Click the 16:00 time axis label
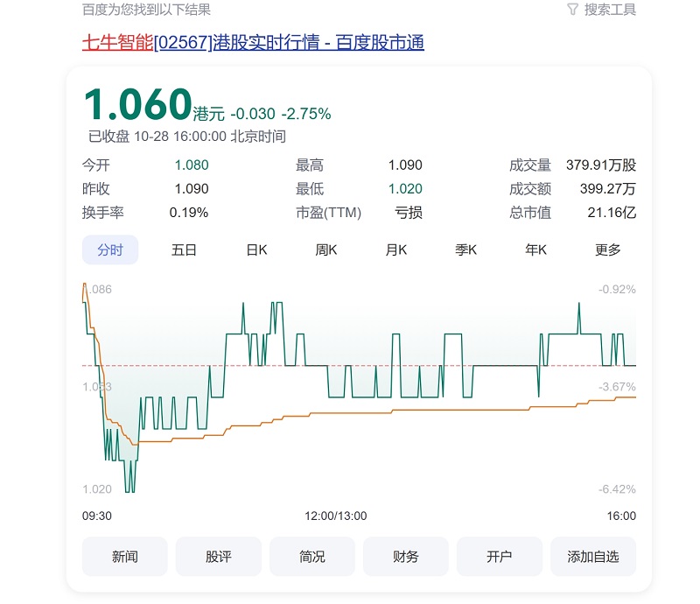 [x=621, y=516]
